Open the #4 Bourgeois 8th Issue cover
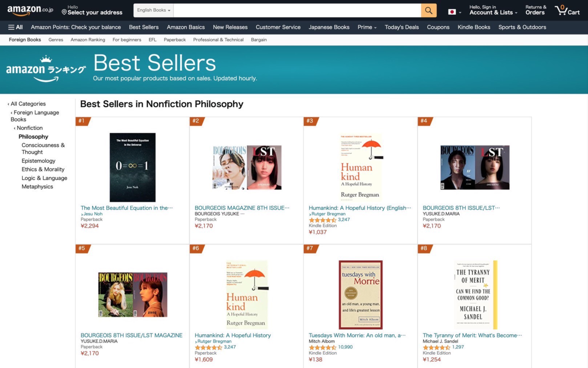 (x=475, y=168)
